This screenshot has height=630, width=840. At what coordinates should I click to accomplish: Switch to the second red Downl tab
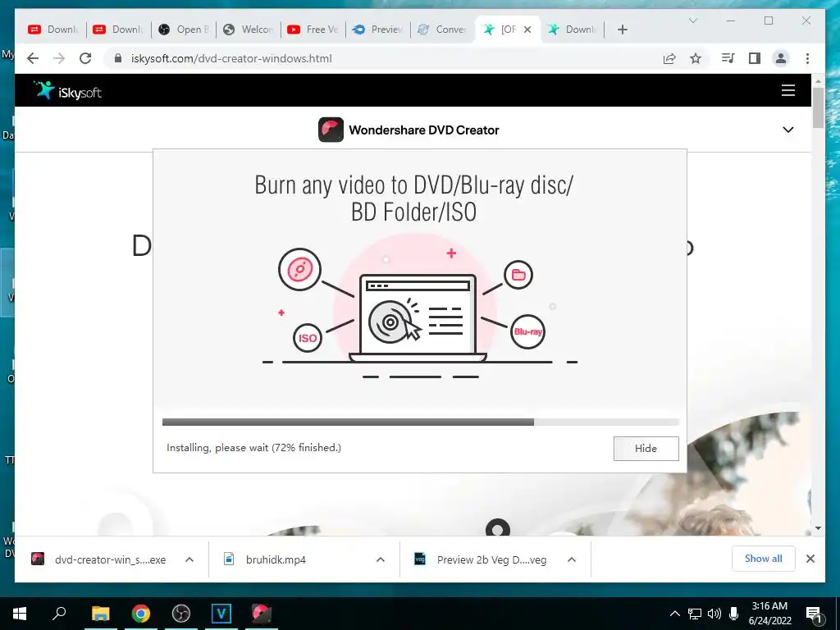pos(118,30)
